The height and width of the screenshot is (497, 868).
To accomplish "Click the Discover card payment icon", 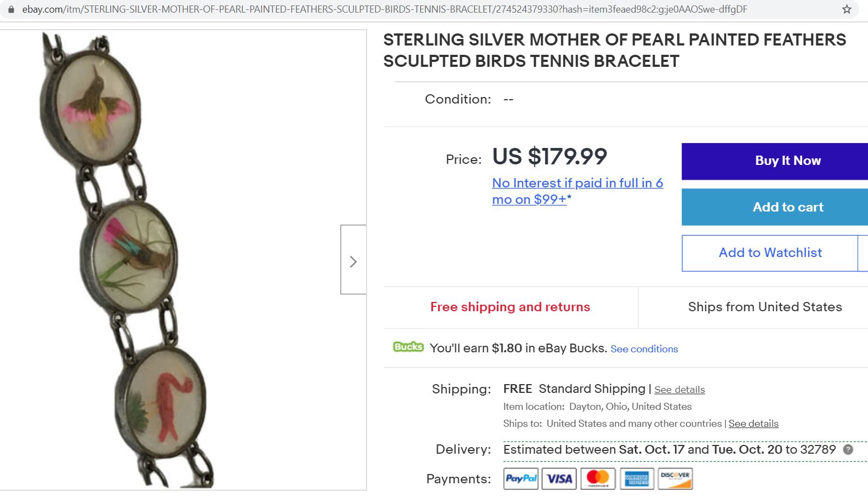I will coord(675,478).
